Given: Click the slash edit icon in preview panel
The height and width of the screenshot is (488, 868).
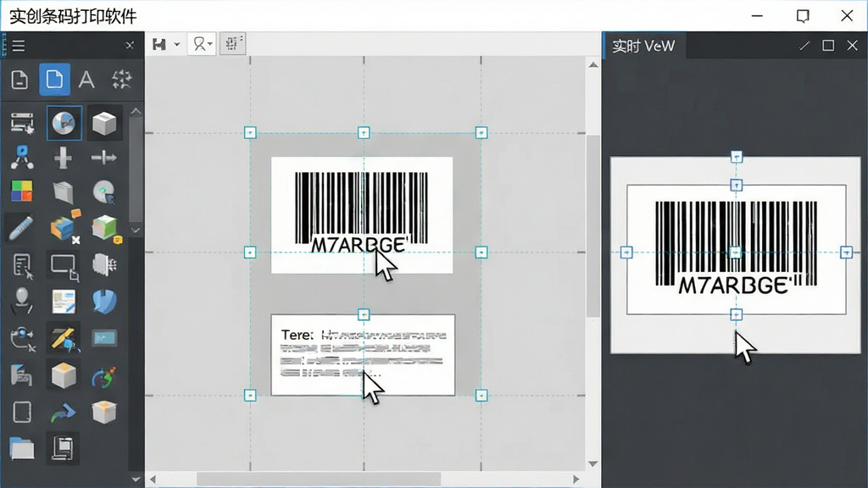Looking at the screenshot, I should (x=804, y=46).
